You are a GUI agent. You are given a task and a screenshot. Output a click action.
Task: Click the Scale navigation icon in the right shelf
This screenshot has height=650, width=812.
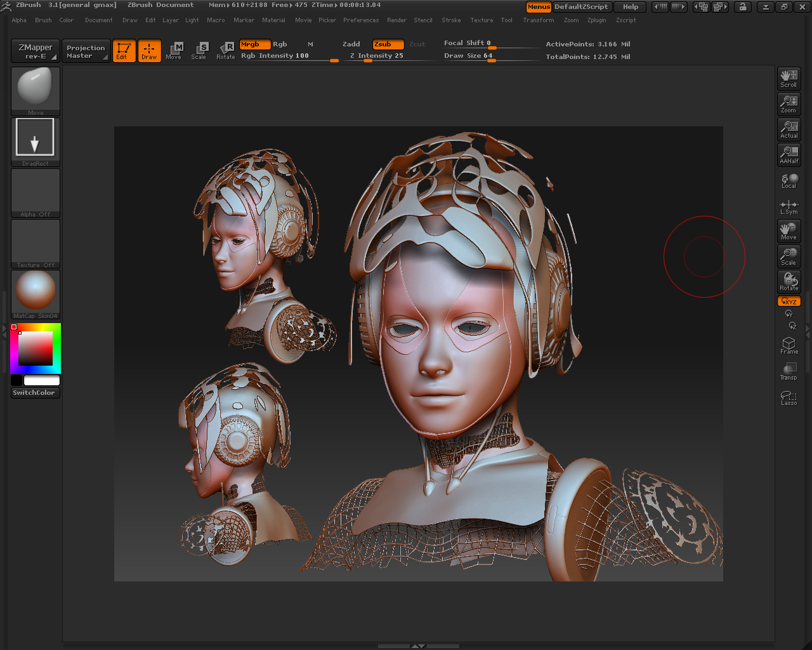(789, 256)
